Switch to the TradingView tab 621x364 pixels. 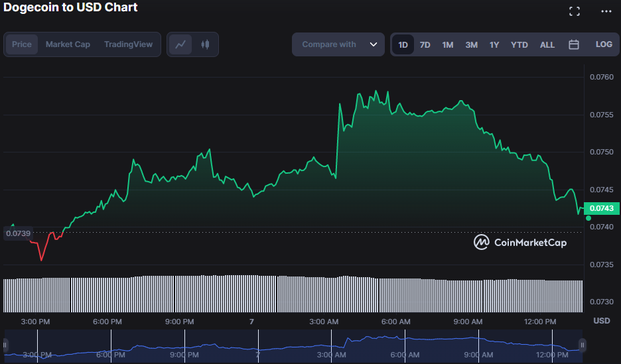click(128, 44)
